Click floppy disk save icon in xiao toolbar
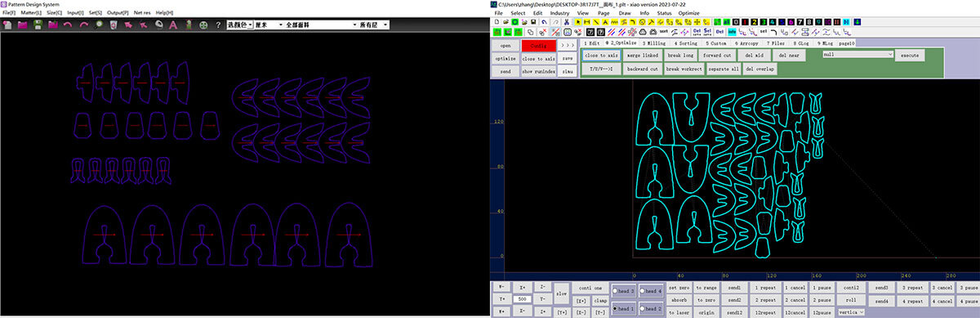Image resolution: width=980 pixels, height=318 pixels. (532, 22)
